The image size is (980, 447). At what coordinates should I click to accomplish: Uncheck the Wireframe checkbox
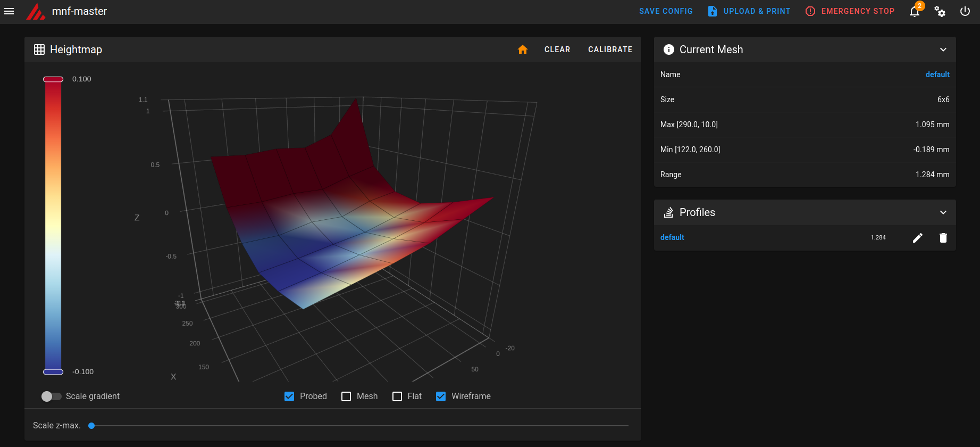441,396
